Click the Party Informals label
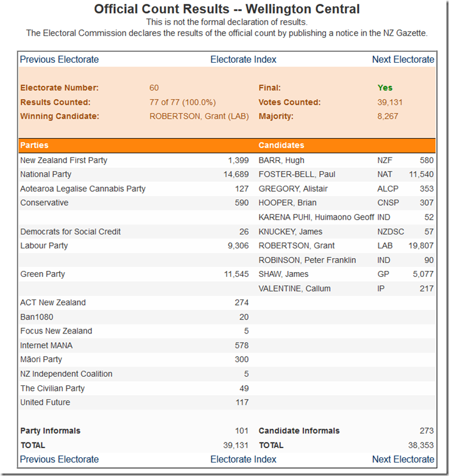This screenshot has width=449, height=476. coord(50,430)
